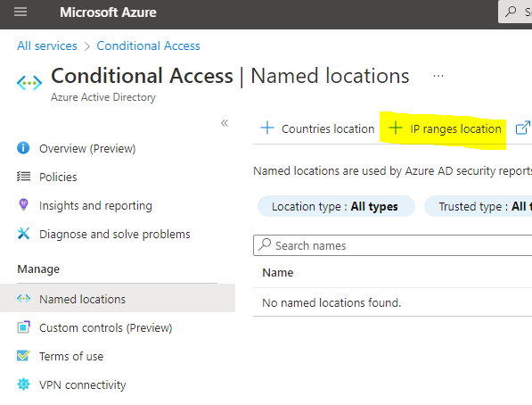Click the Microsoft Azure home title

coord(108,12)
